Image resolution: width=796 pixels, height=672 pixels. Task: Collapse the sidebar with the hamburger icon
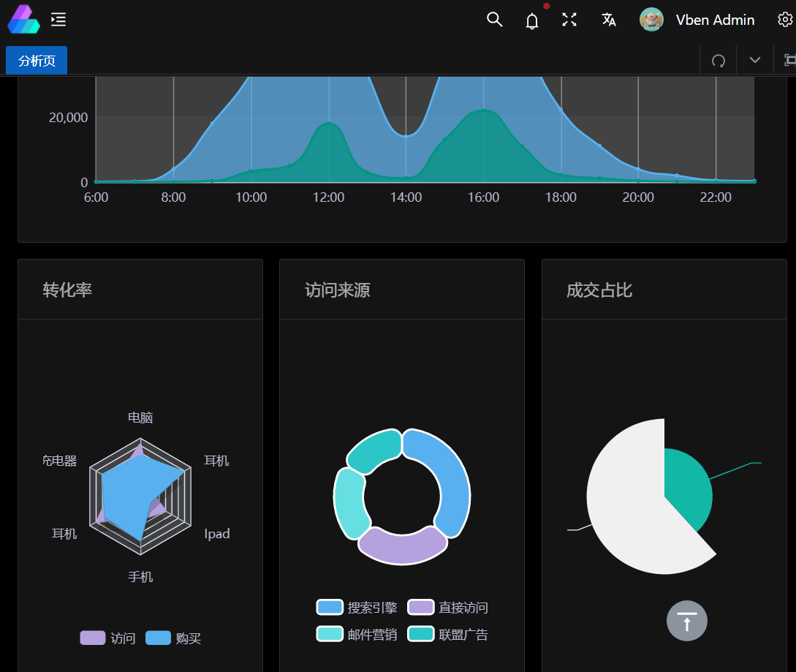click(x=58, y=20)
